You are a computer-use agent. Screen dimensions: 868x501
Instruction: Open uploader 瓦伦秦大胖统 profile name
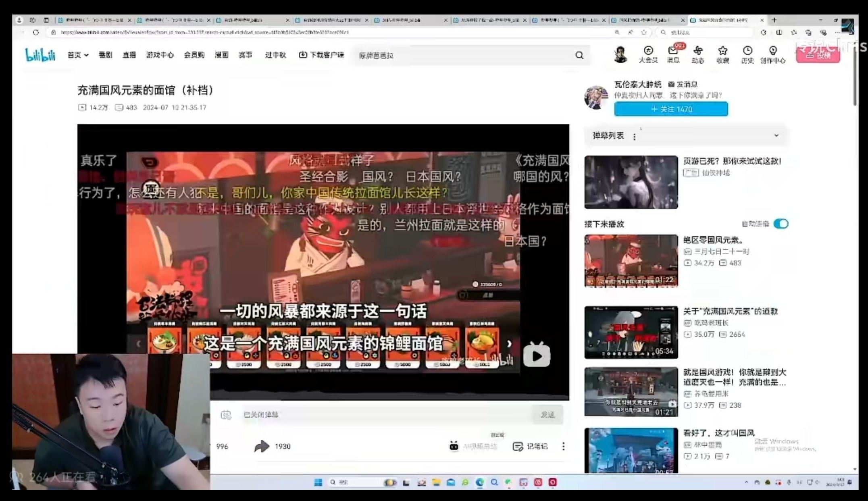point(638,84)
